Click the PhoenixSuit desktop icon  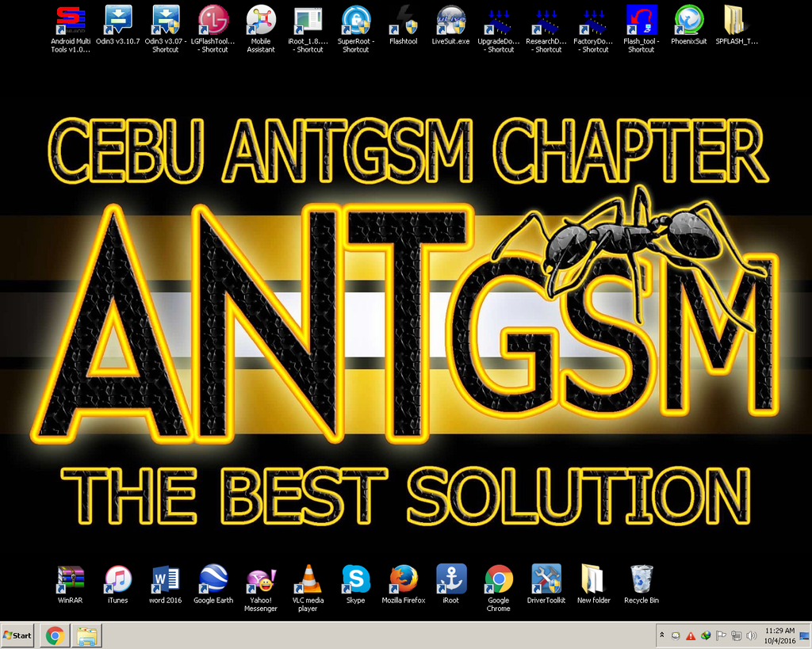click(688, 21)
